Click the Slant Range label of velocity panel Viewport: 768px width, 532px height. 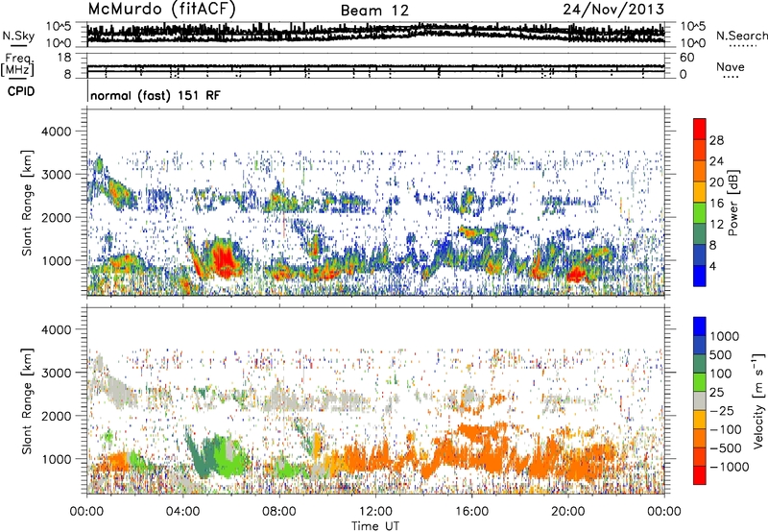27,400
